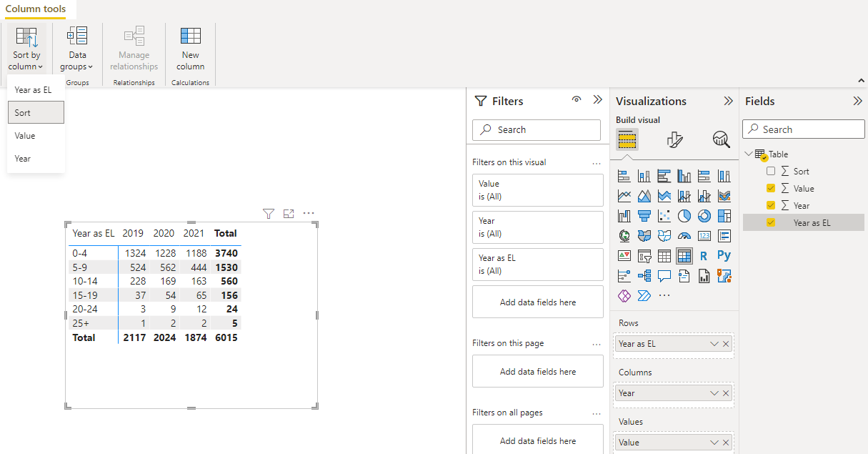
Task: Select the area chart visual
Action: 644,196
